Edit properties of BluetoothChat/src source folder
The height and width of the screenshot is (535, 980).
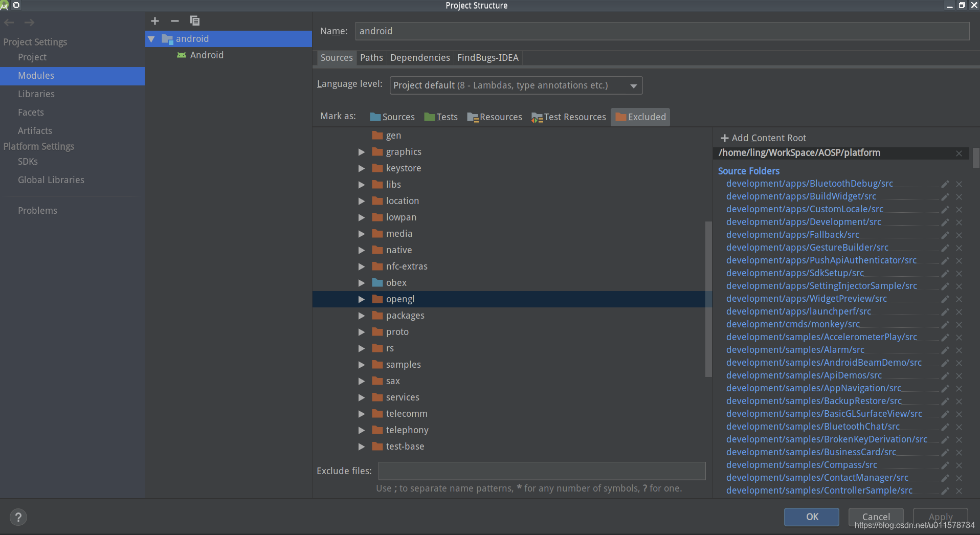[945, 427]
